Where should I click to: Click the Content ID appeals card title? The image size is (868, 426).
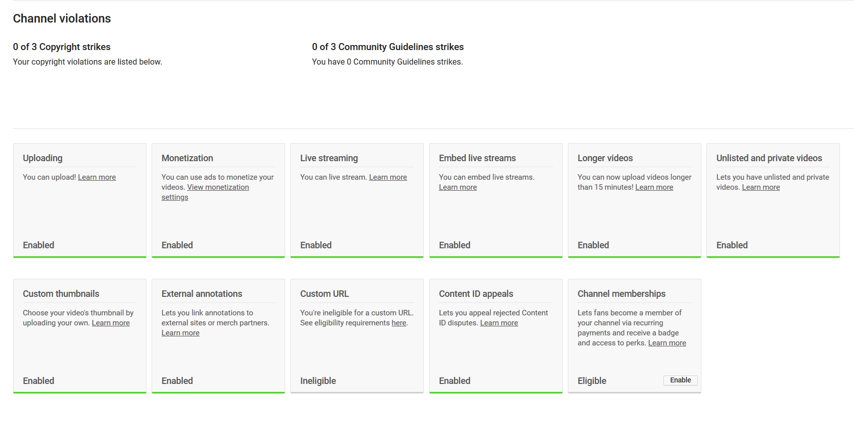click(476, 294)
